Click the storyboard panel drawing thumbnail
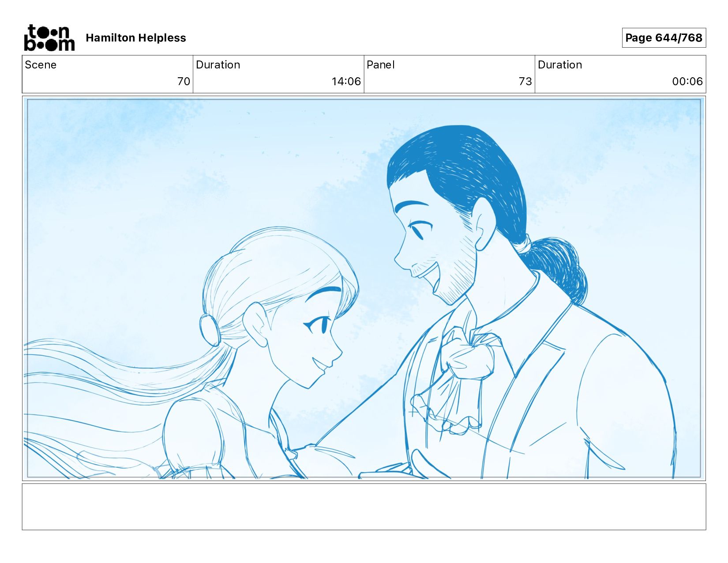Viewport: 728px width, 563px height. tap(364, 288)
